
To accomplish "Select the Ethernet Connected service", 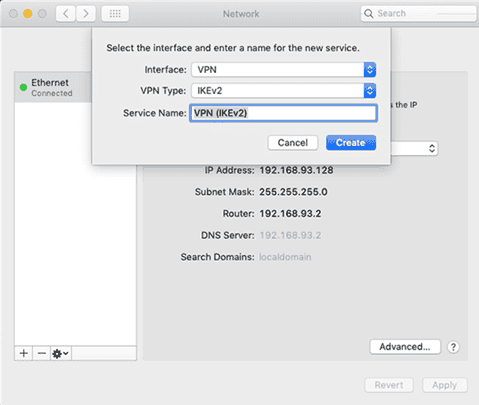I will tap(53, 87).
